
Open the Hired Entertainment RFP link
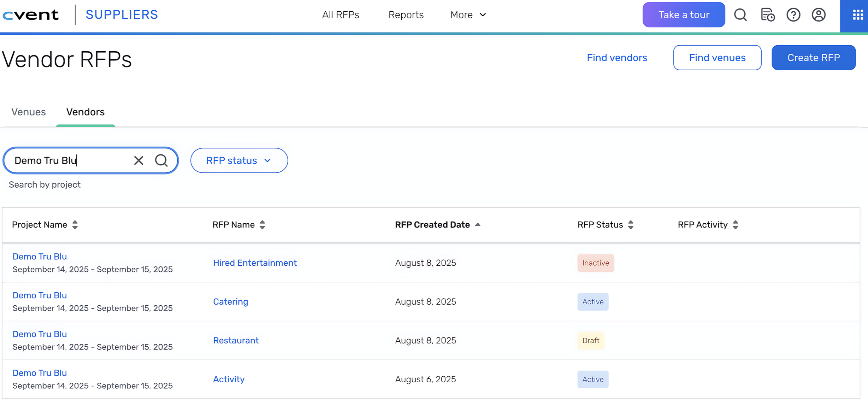point(255,263)
